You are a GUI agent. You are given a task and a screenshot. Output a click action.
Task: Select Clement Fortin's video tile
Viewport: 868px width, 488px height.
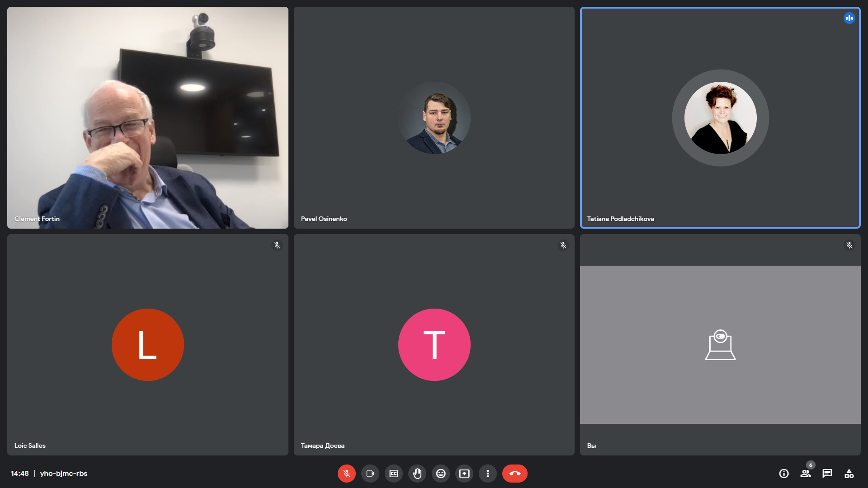coord(148,117)
